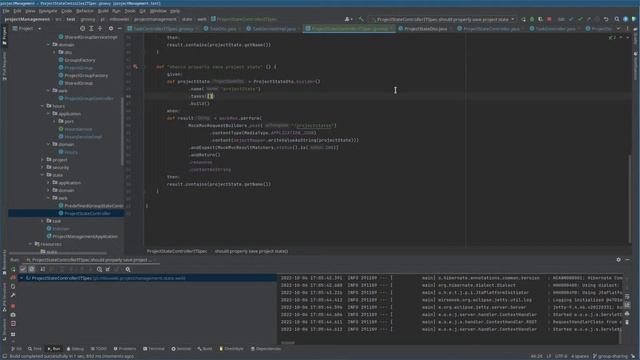Click red stop icon in Run panel sidebar
640x360 pixels.
coord(13,306)
